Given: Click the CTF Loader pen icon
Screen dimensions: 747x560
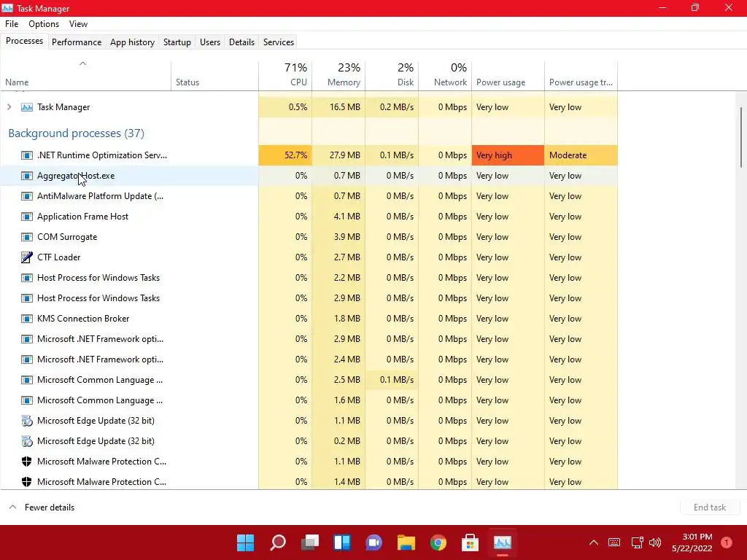Looking at the screenshot, I should pyautogui.click(x=27, y=257).
